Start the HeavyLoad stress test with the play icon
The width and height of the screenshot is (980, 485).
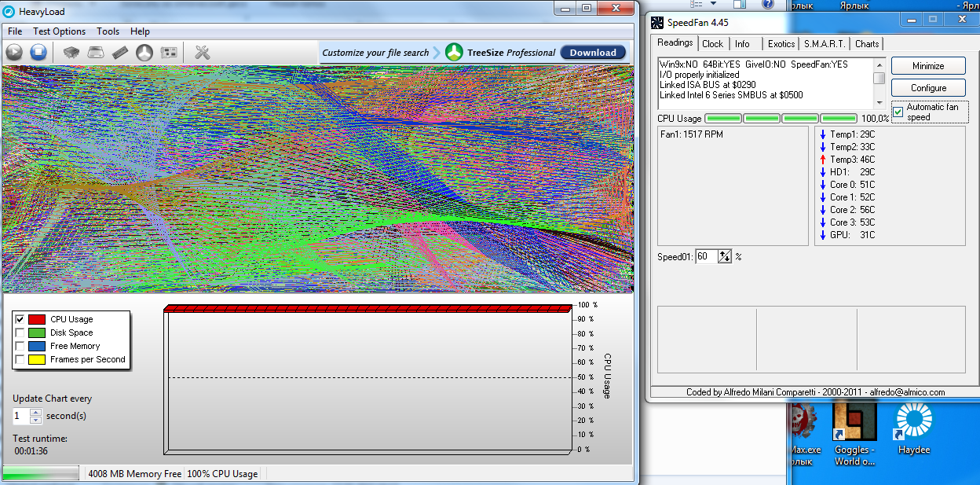[14, 53]
